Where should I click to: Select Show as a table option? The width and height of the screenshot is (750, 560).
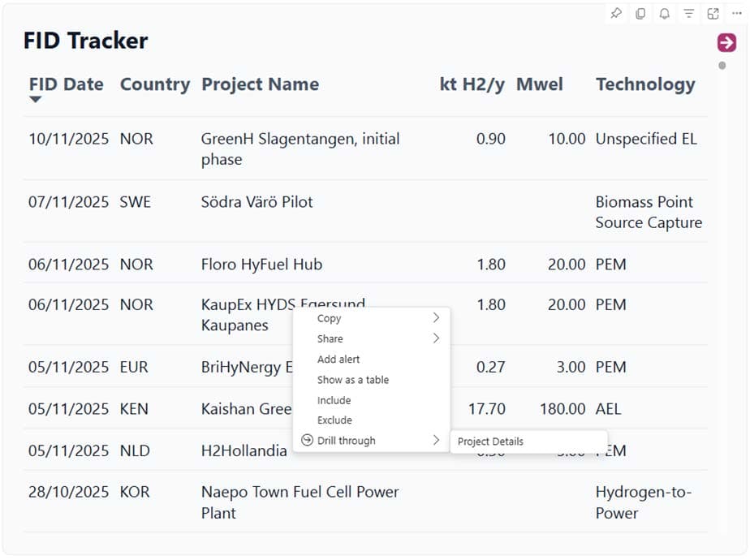click(353, 380)
